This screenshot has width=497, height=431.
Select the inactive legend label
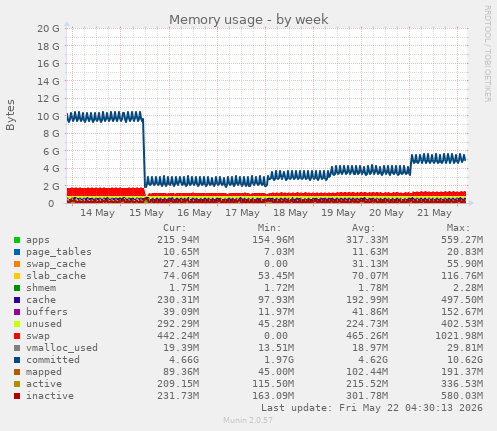point(50,396)
